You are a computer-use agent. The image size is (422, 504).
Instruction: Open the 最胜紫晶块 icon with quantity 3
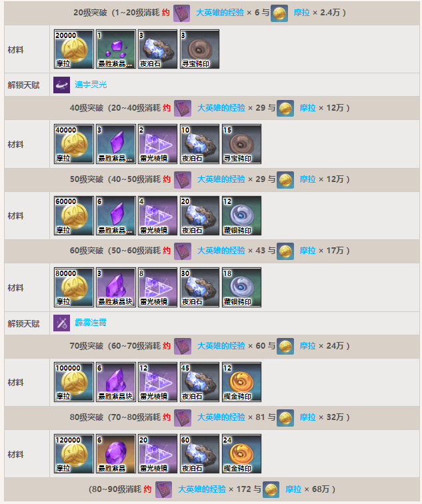pos(116,287)
